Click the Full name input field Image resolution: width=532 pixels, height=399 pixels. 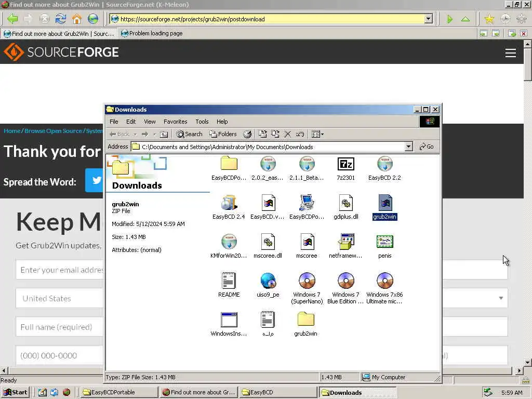coord(59,327)
